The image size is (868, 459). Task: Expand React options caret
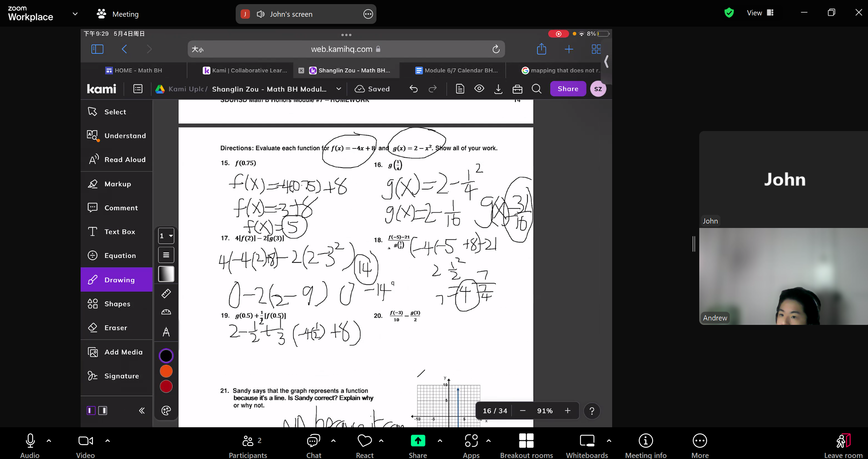pyautogui.click(x=381, y=441)
